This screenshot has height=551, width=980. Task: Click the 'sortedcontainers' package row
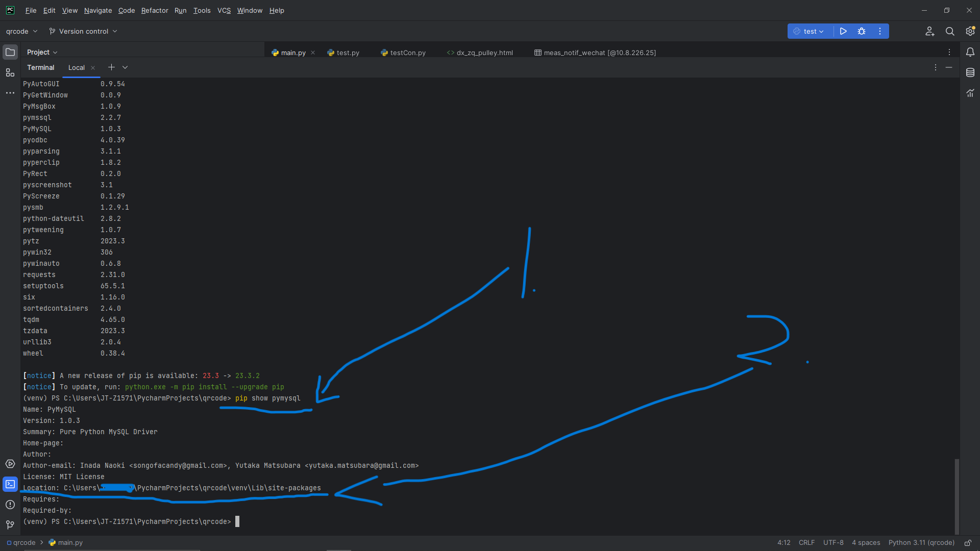click(x=72, y=308)
